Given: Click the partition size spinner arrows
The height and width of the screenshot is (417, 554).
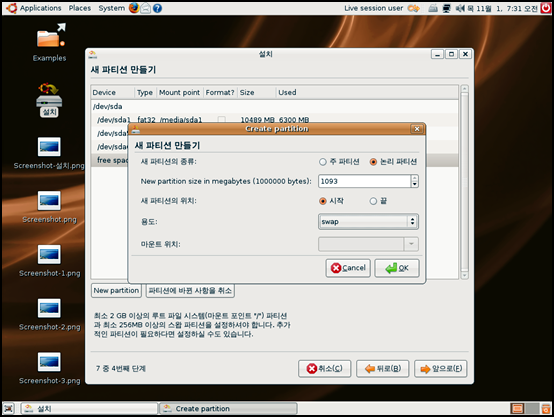Looking at the screenshot, I should [415, 181].
